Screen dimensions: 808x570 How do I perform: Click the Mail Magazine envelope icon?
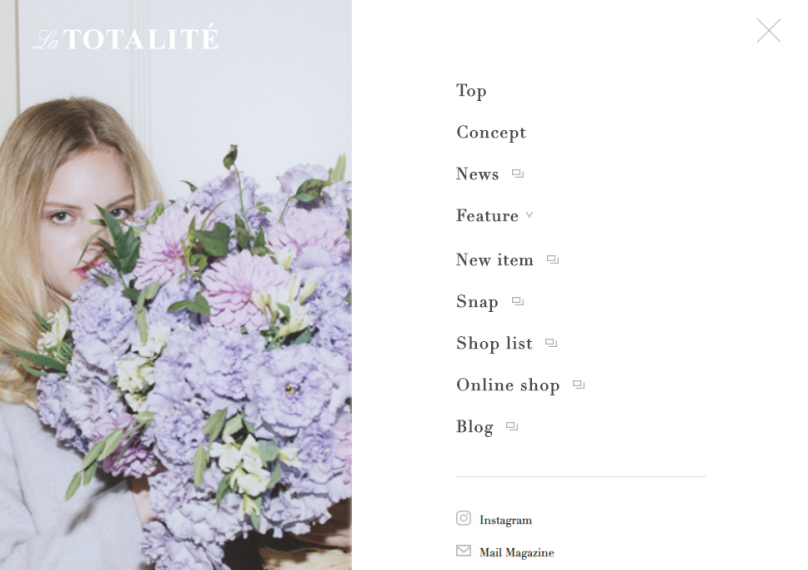[x=463, y=551]
